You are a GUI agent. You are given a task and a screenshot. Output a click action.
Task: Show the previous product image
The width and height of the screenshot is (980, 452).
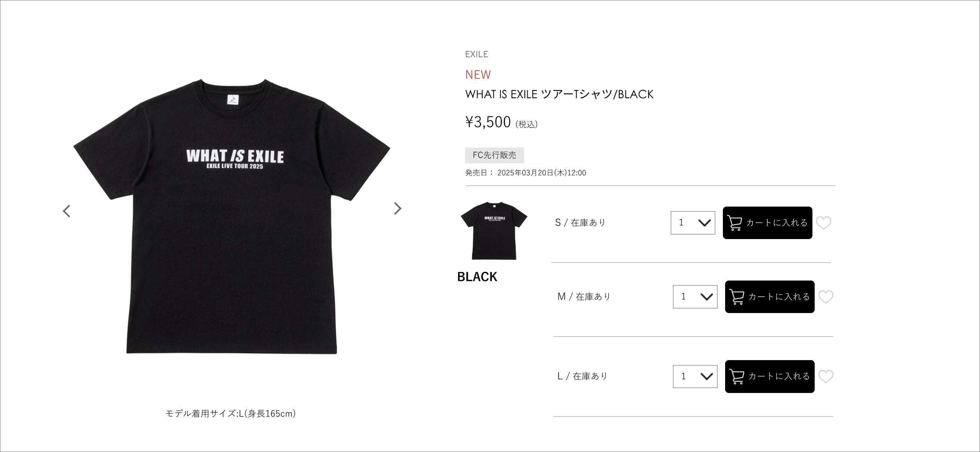click(x=66, y=211)
